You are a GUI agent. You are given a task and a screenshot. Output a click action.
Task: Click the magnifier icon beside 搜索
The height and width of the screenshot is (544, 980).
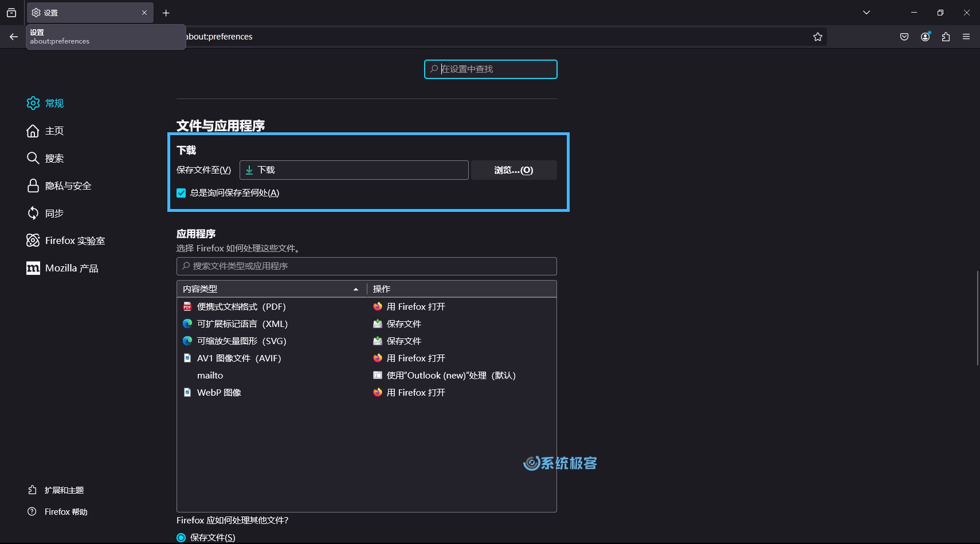click(33, 158)
